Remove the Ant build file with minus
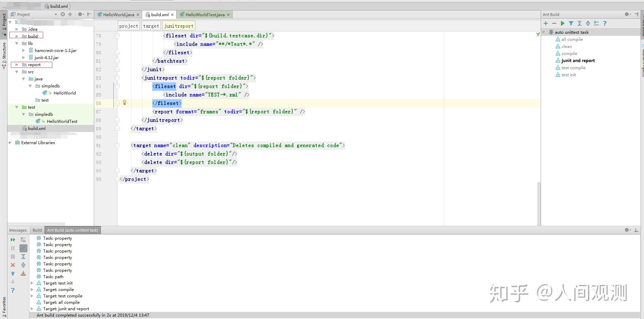This screenshot has height=319, width=644. click(x=554, y=23)
